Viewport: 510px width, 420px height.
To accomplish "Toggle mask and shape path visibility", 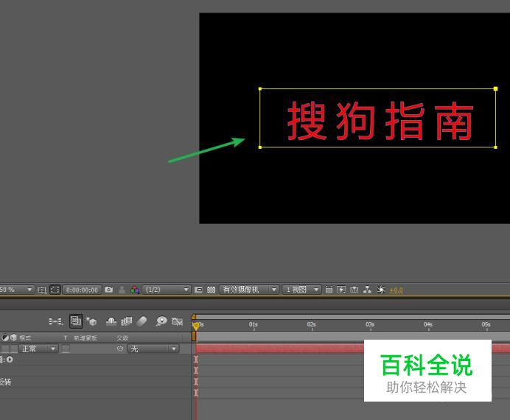I will coord(55,290).
